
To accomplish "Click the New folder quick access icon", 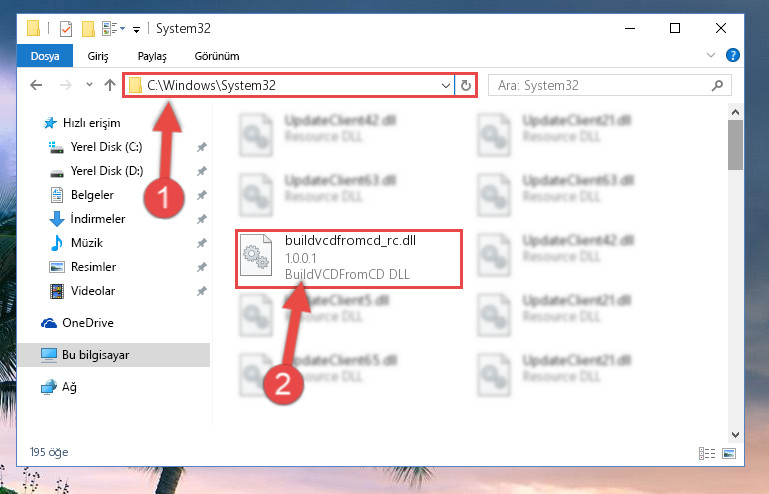I will tap(88, 28).
